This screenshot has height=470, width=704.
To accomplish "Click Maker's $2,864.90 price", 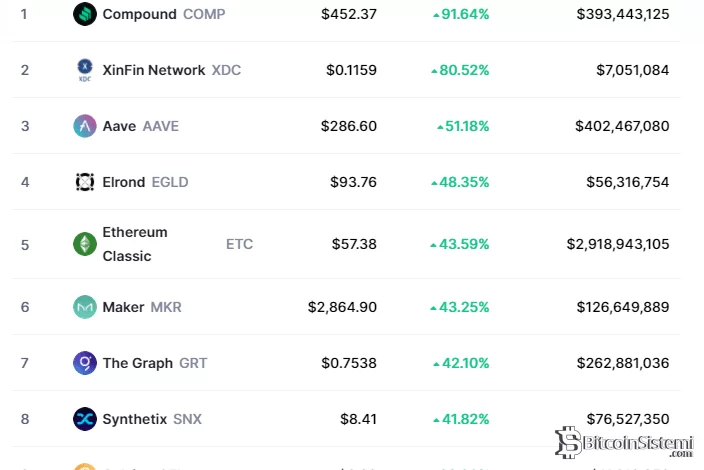I will click(342, 307).
